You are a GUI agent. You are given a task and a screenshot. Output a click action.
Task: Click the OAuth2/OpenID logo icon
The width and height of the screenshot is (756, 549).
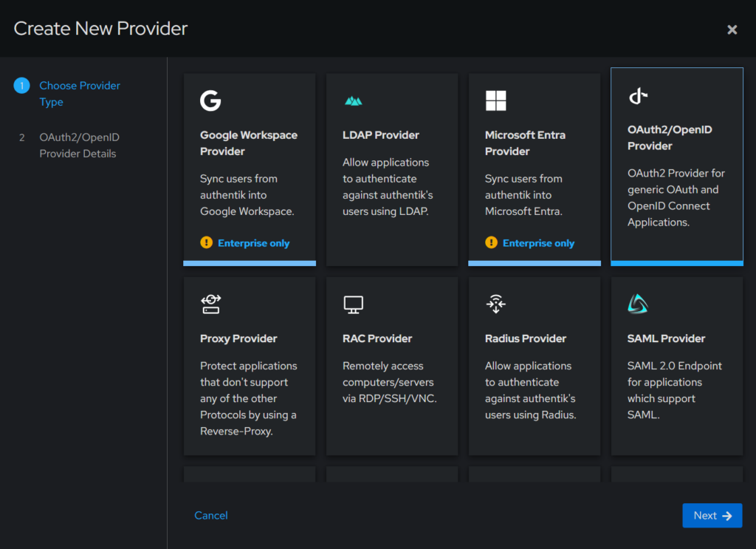[638, 95]
